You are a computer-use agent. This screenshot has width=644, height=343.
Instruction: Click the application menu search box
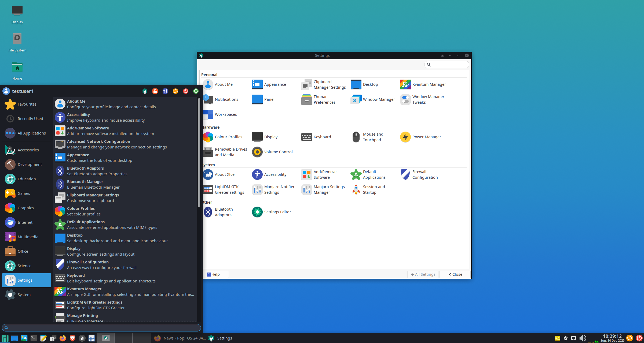pos(101,327)
